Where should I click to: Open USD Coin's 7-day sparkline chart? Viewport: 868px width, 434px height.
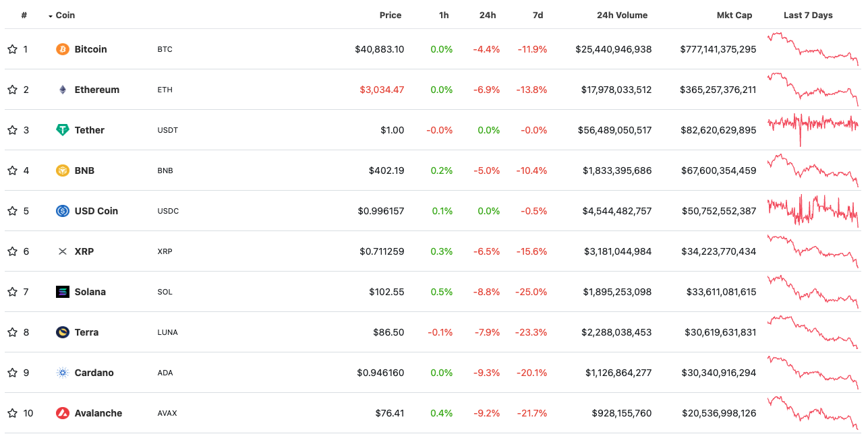[x=813, y=210]
